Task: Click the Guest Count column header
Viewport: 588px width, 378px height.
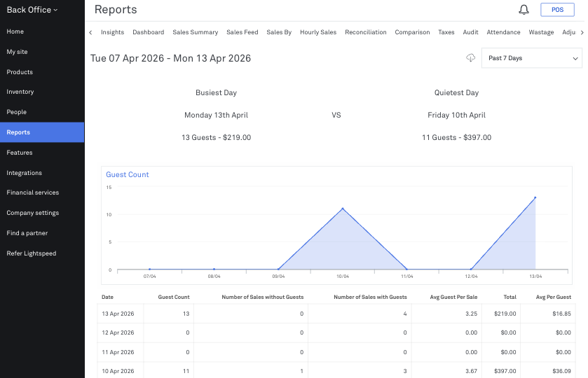Action: pyautogui.click(x=174, y=297)
